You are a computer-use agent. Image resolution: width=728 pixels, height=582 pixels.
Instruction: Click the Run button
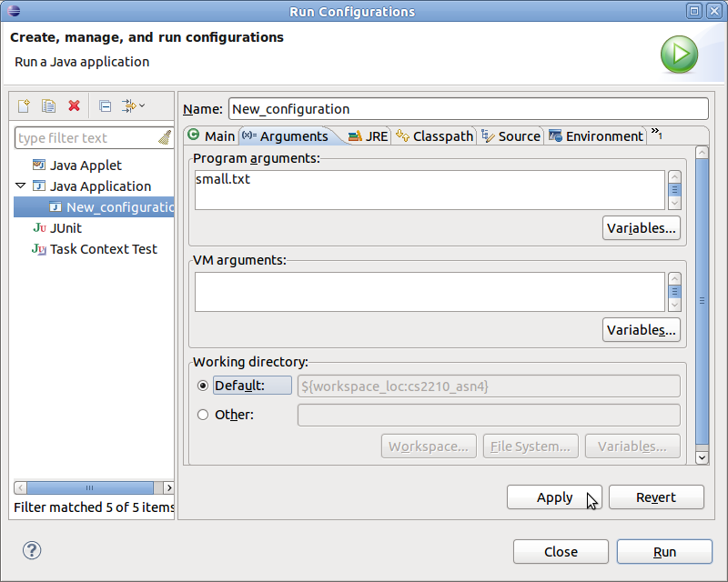[664, 551]
